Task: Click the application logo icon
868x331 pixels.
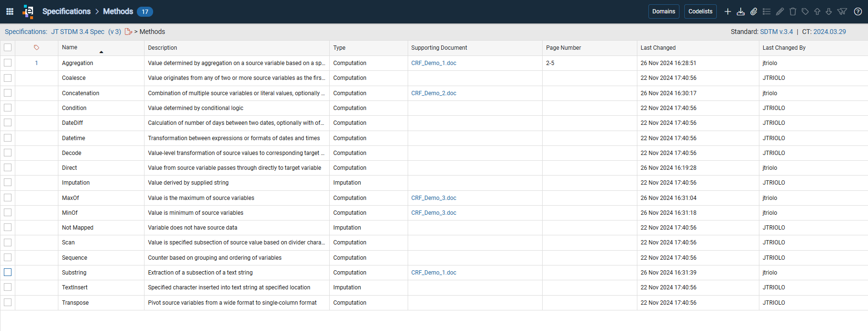Action: coord(28,11)
